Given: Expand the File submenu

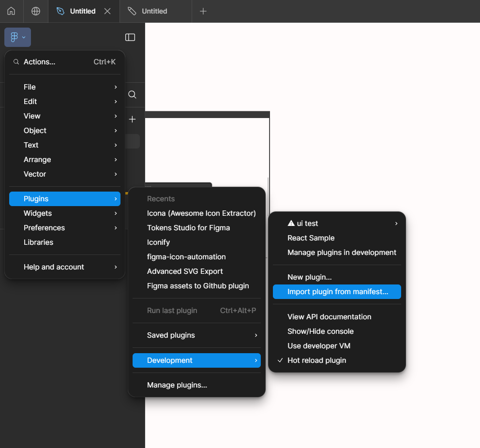Looking at the screenshot, I should pos(65,87).
